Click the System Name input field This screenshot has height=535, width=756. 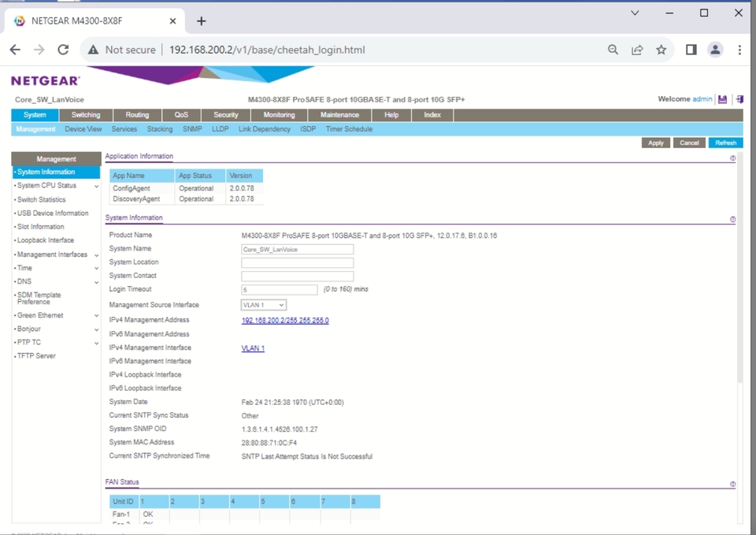[298, 250]
